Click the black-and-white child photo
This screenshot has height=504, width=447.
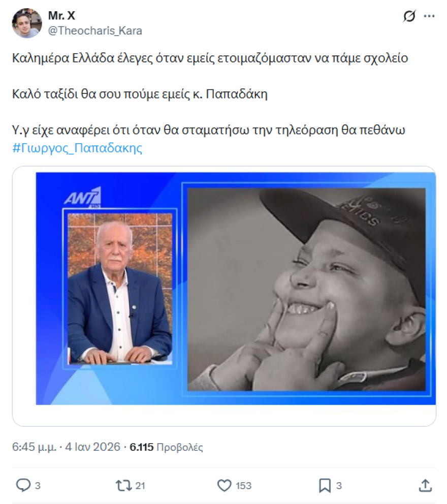point(306,289)
